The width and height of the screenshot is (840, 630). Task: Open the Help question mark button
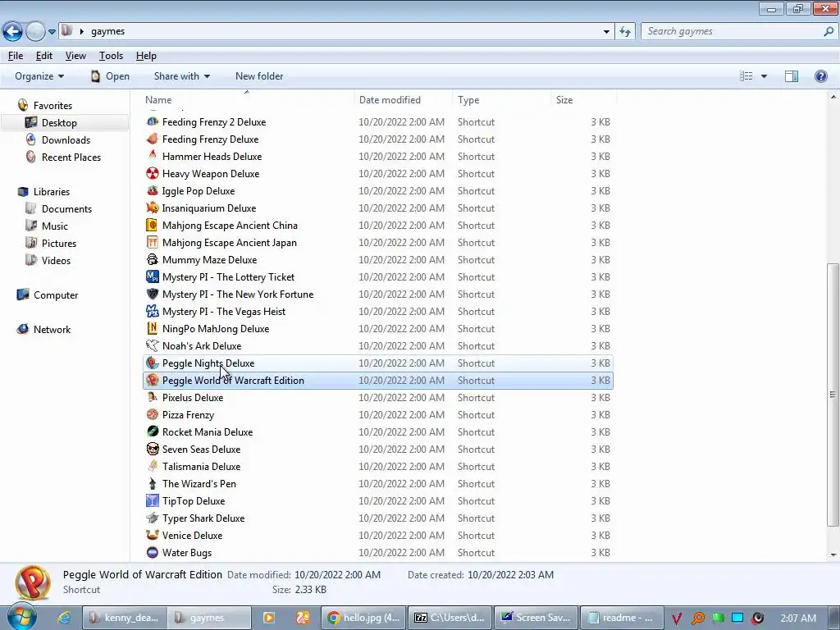[x=820, y=76]
